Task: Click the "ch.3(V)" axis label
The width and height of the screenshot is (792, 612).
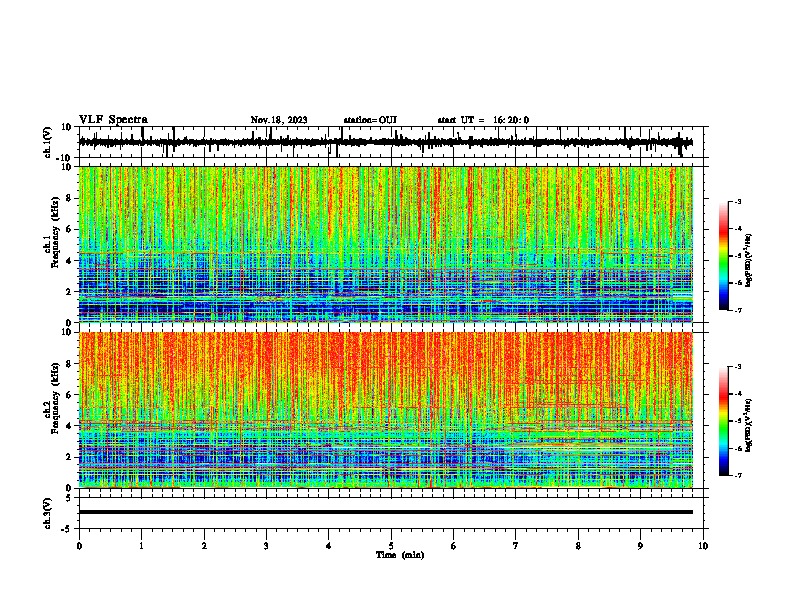Action: [47, 513]
